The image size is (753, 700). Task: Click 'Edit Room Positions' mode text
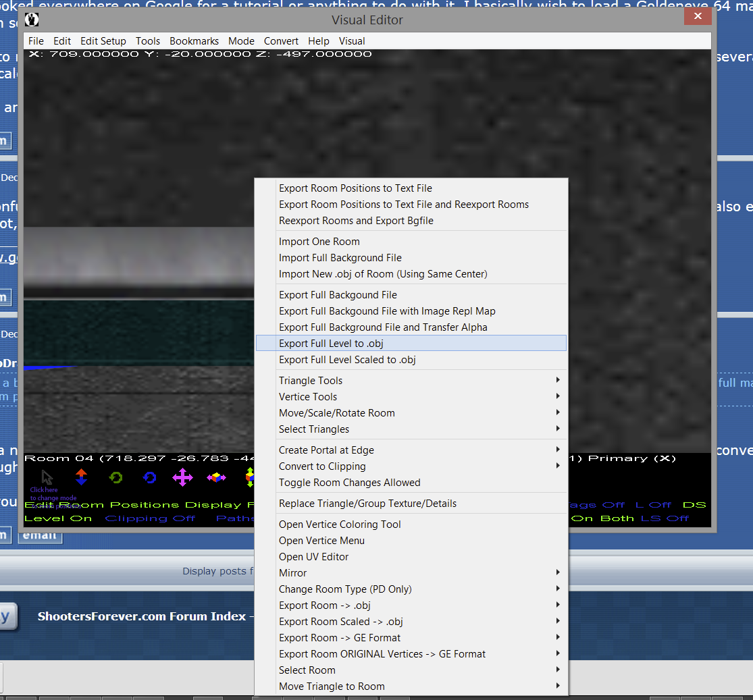(x=102, y=505)
